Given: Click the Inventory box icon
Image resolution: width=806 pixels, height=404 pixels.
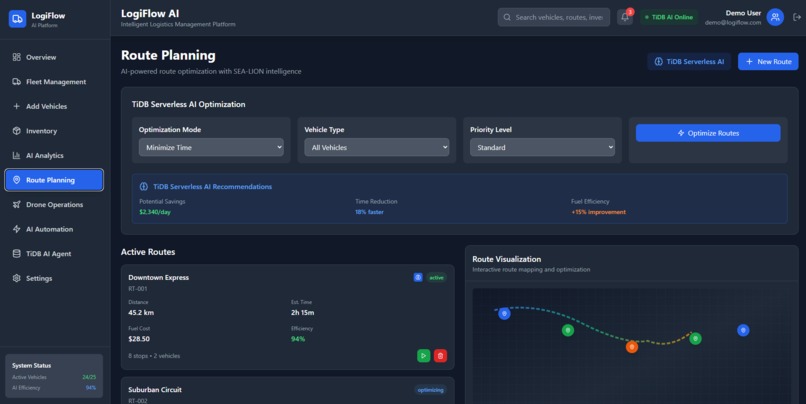Looking at the screenshot, I should (16, 131).
